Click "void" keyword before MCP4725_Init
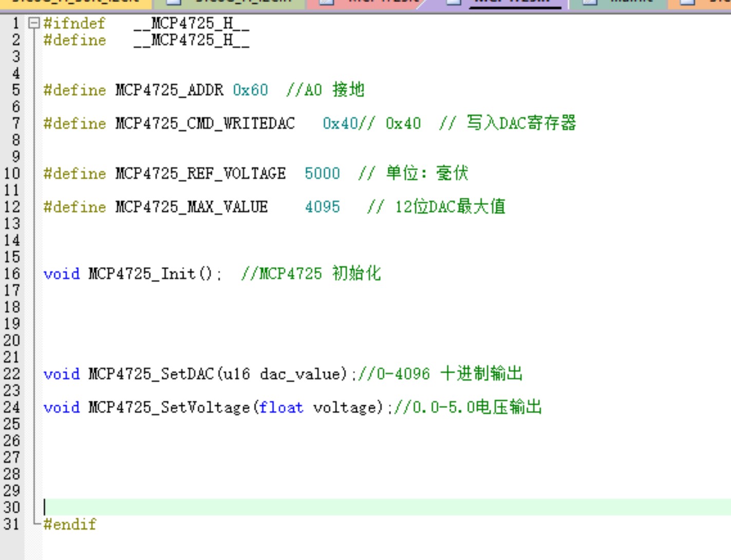 point(62,274)
